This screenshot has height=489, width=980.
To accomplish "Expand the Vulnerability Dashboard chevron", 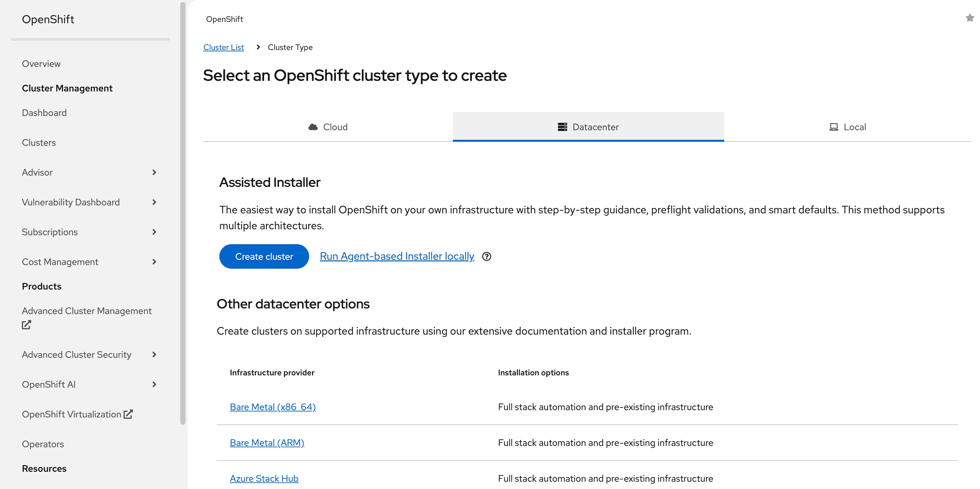I will (154, 202).
